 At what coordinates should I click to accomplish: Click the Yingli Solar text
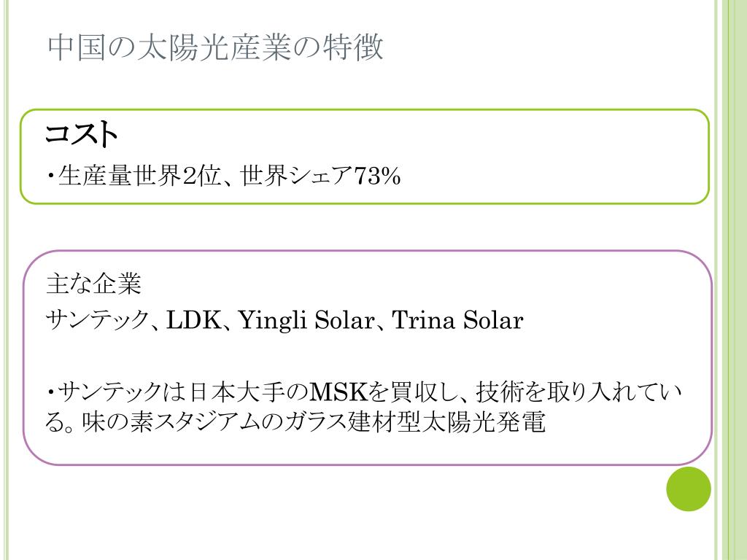[x=306, y=319]
